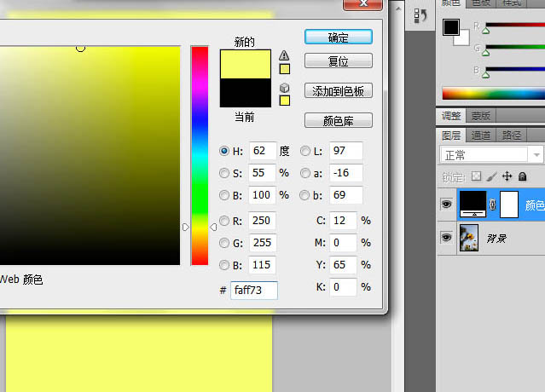Viewport: 545px width, 392px height.
Task: Switch to the 通道 tab
Action: (481, 135)
